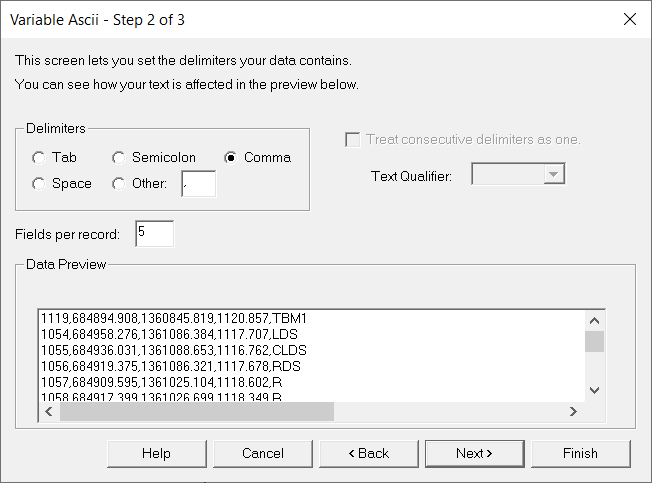Toggle Treat consecutive delimiters as one

[353, 140]
